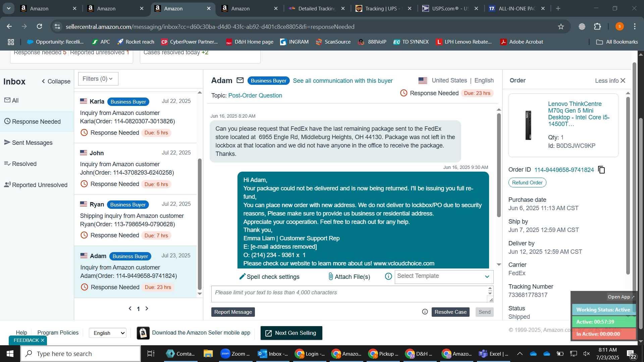This screenshot has width=644, height=362.
Task: Click the Next Gen Selling button
Action: (x=291, y=333)
